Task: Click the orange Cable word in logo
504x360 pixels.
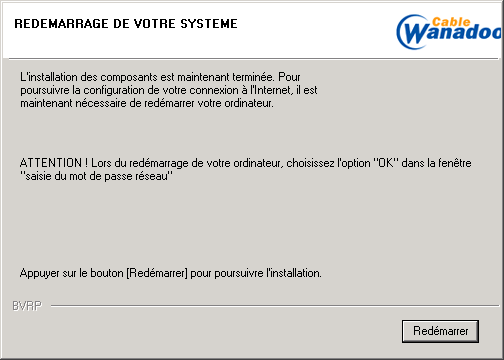Action: (x=451, y=22)
